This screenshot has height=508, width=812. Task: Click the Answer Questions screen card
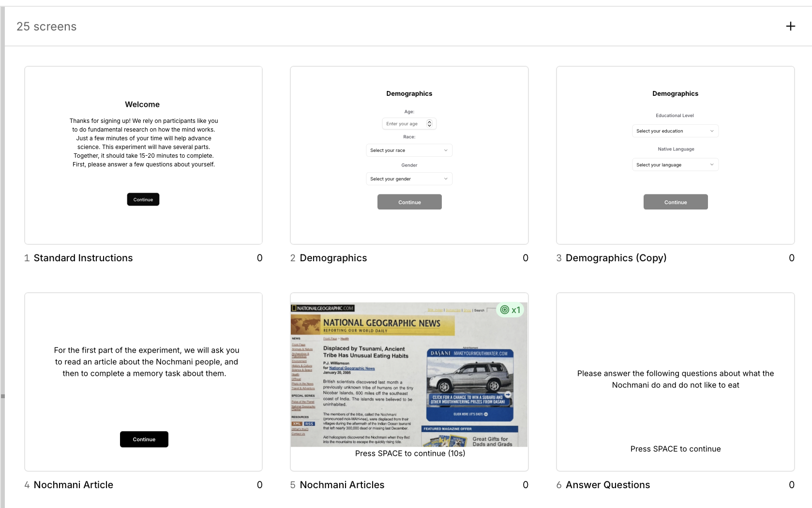(x=675, y=382)
